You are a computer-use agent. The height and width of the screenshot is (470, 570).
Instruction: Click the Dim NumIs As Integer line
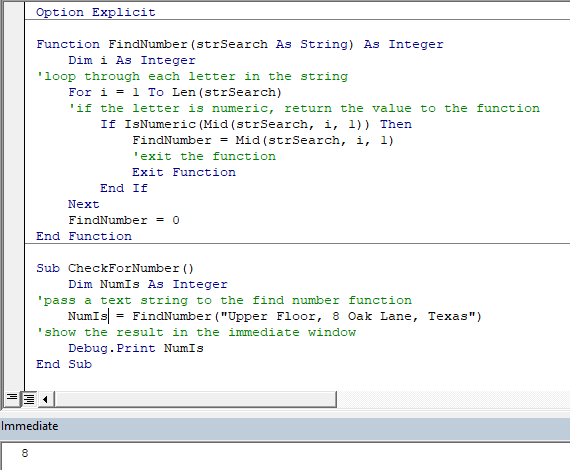pos(148,284)
